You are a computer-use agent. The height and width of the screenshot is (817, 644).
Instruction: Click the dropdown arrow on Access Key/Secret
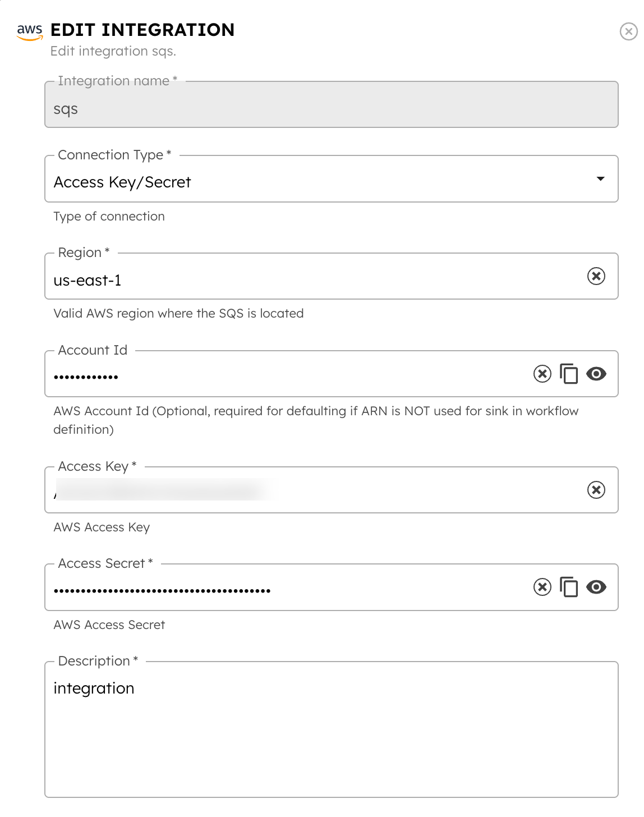click(600, 179)
